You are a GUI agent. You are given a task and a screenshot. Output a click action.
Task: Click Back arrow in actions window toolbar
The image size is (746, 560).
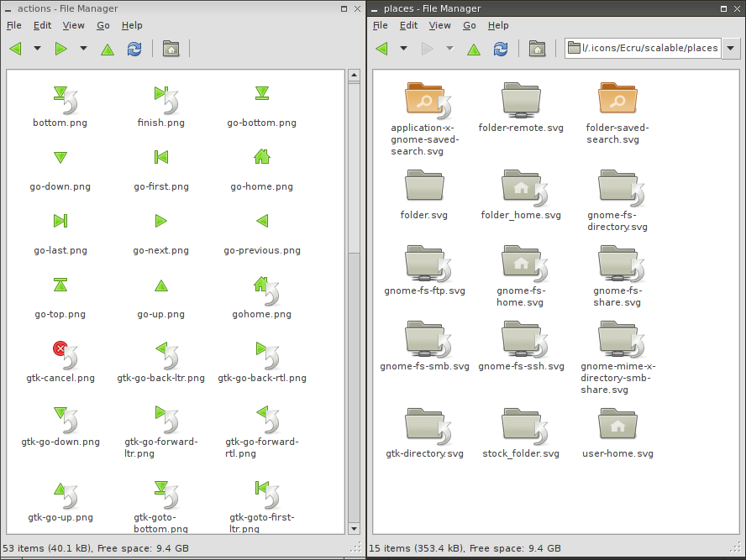coord(16,49)
